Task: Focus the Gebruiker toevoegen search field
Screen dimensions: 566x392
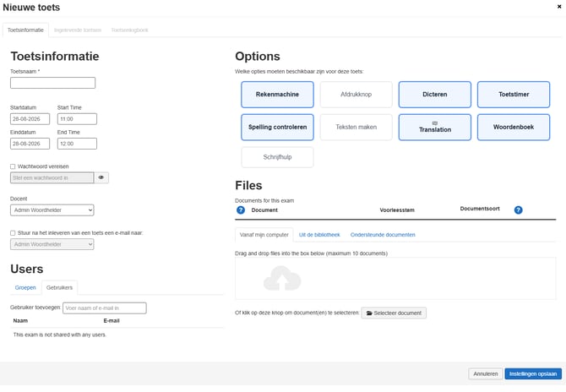Action: tap(105, 308)
